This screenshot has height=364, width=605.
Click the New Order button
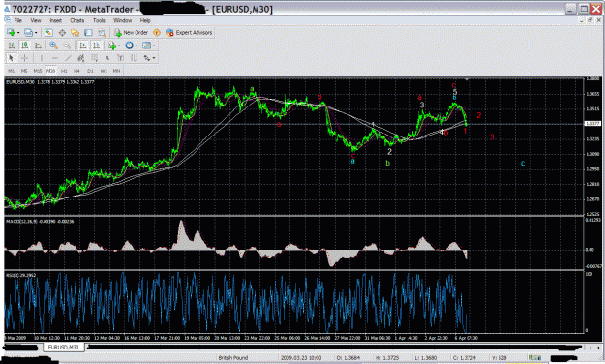point(132,33)
